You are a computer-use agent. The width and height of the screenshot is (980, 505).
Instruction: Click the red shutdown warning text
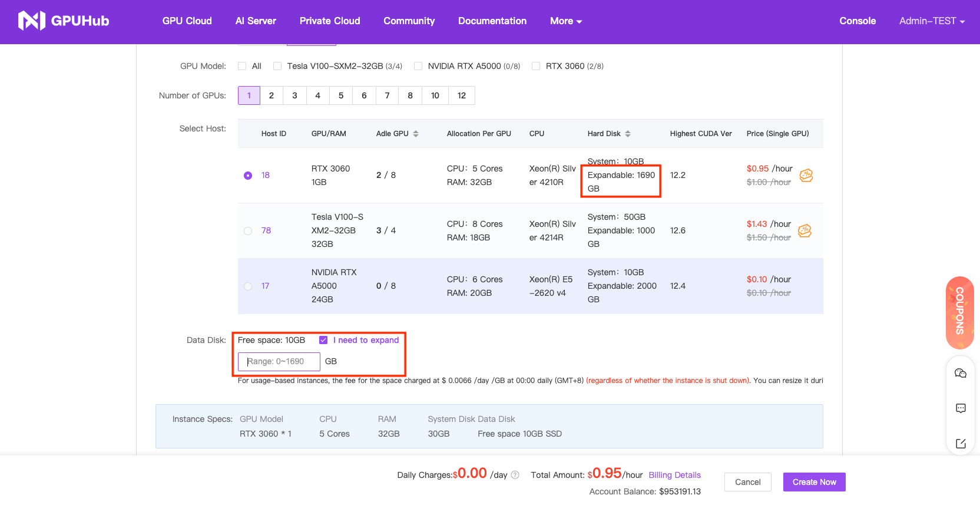pos(668,381)
